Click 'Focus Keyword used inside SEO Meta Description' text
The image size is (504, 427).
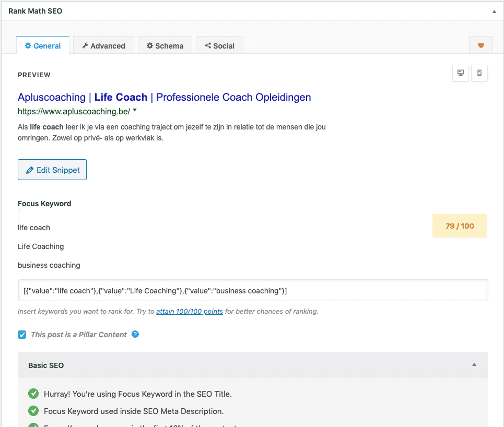tap(134, 411)
